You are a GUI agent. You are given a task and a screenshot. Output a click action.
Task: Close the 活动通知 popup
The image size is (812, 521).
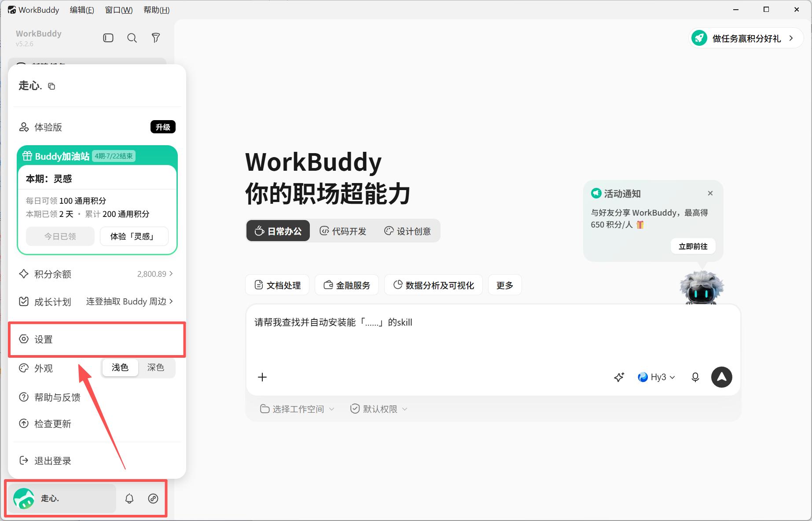[x=710, y=193]
